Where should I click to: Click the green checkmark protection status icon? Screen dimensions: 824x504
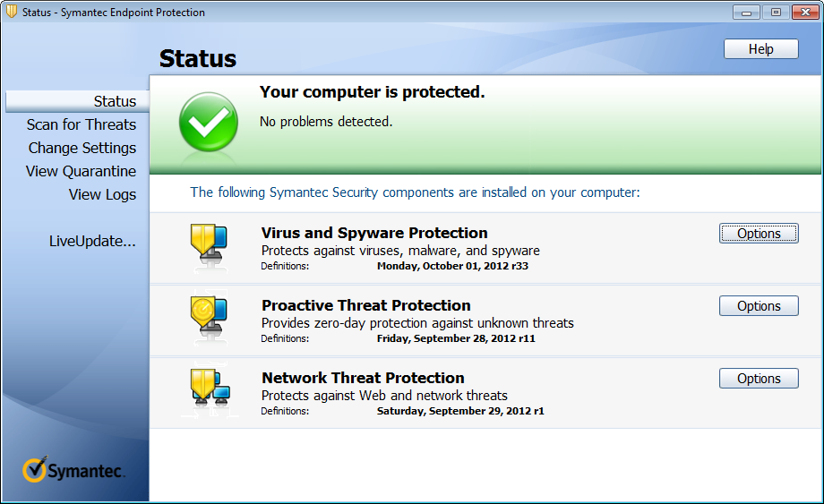point(208,122)
